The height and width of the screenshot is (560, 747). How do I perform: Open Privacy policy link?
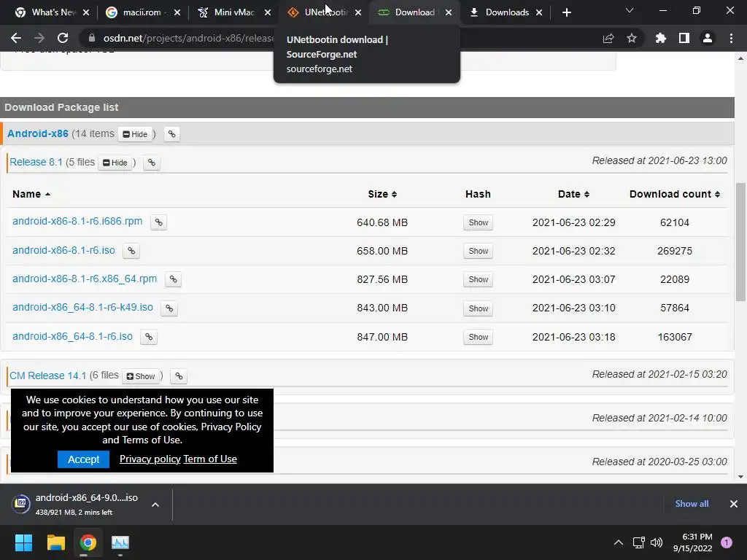pos(150,459)
